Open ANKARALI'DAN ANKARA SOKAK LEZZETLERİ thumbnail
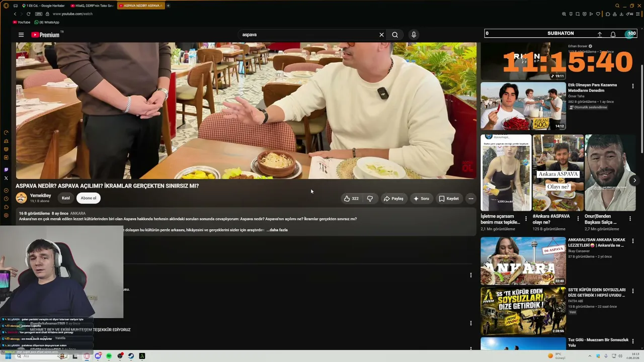The height and width of the screenshot is (362, 644). (523, 261)
